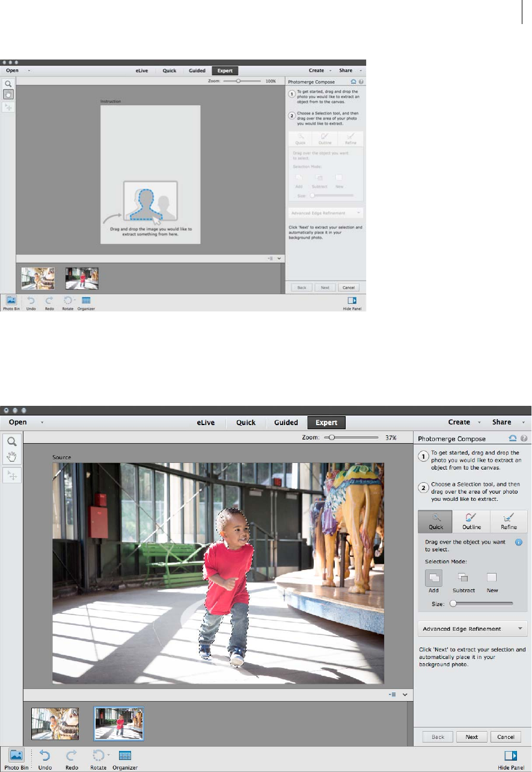Screen dimensions: 532x772
Task: Choose the Outline selection tool
Action: pos(472,521)
